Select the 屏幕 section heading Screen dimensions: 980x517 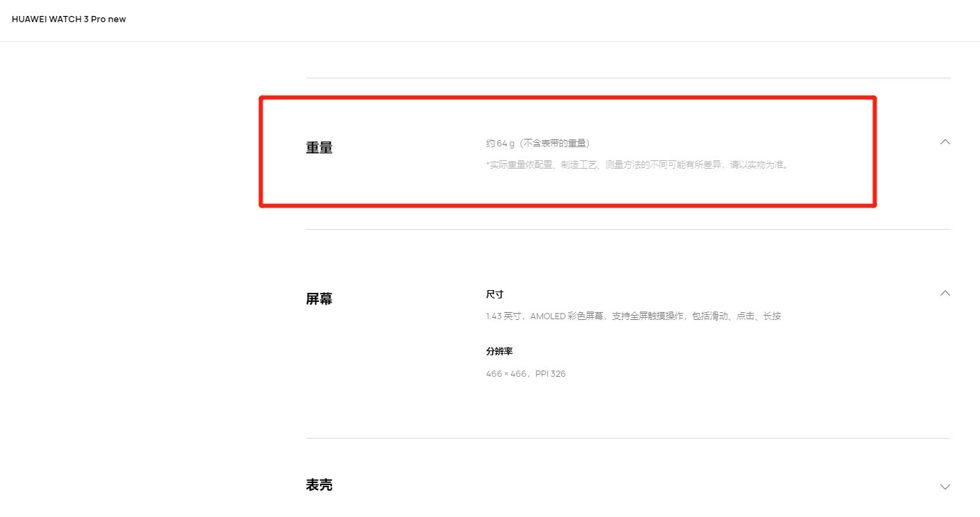[x=319, y=299]
